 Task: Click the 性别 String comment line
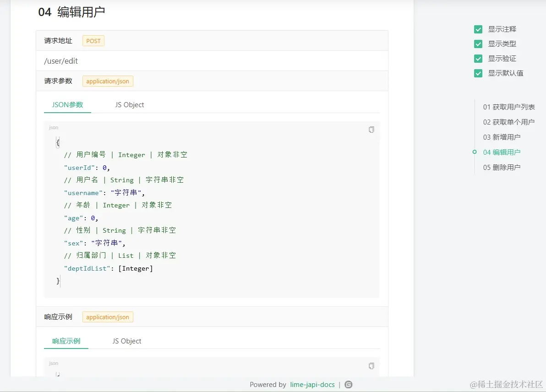(120, 230)
